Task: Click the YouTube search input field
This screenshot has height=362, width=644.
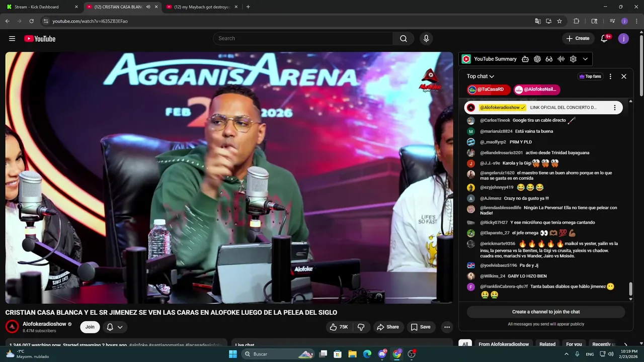Action: pos(303,39)
